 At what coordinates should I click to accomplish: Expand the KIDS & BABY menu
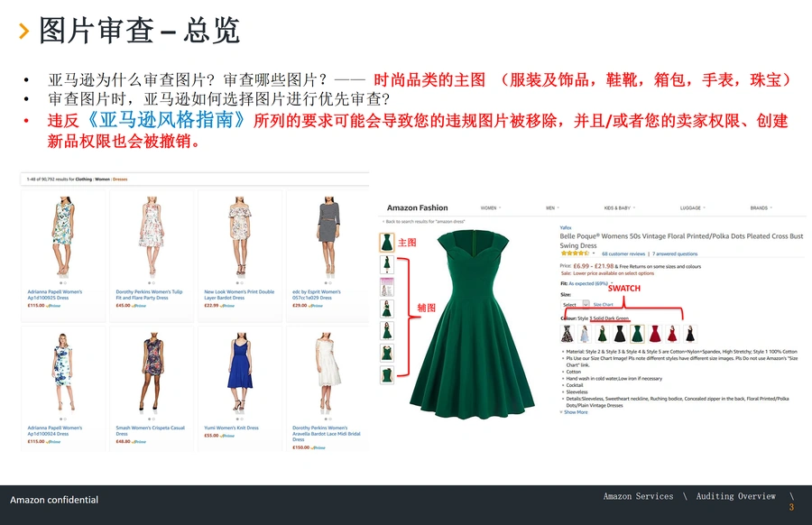coord(619,208)
